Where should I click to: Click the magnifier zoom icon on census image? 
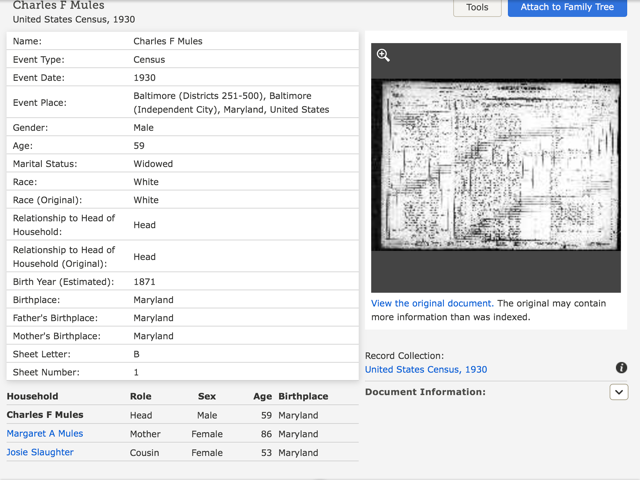point(383,56)
